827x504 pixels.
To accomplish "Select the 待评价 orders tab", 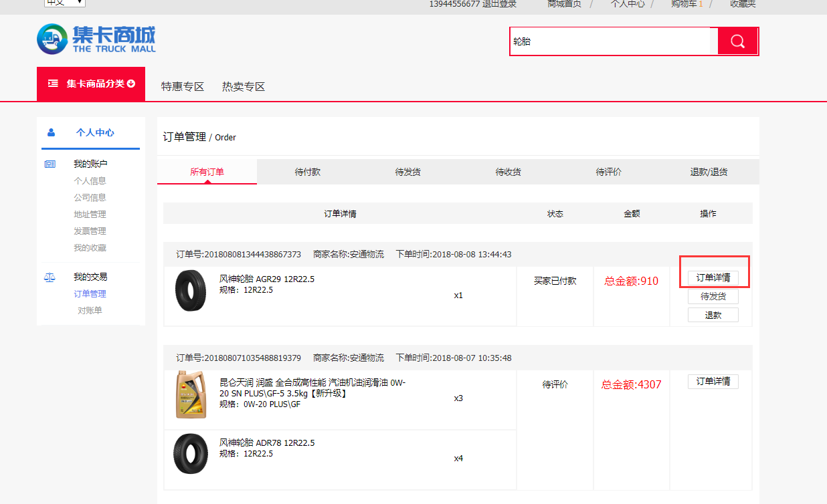I will tap(608, 172).
